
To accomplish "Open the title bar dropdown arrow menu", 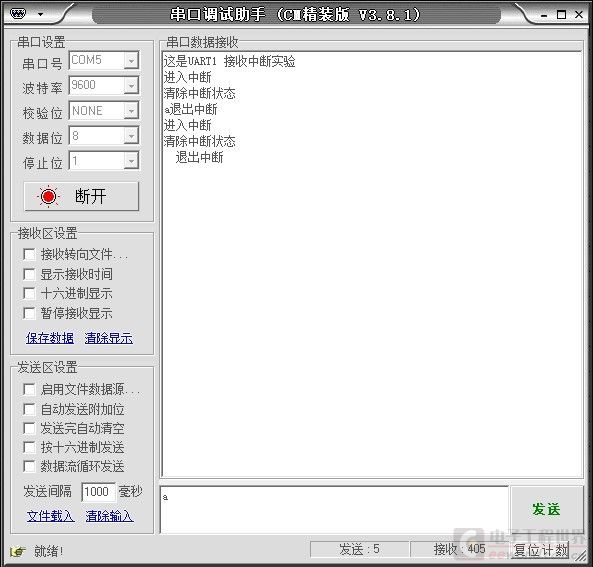I will (x=40, y=15).
